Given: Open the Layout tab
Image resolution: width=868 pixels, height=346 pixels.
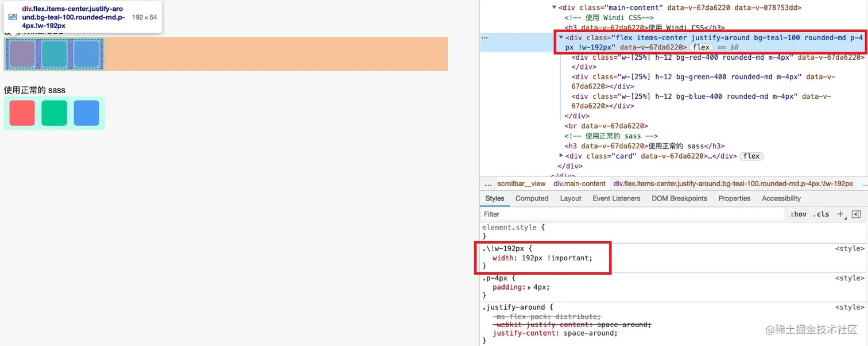Looking at the screenshot, I should (570, 198).
